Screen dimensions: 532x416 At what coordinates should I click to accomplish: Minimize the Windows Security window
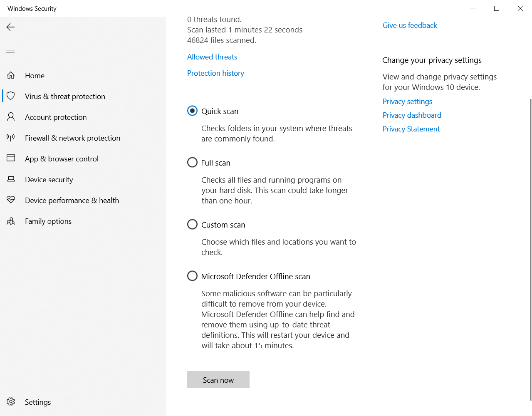tap(473, 8)
